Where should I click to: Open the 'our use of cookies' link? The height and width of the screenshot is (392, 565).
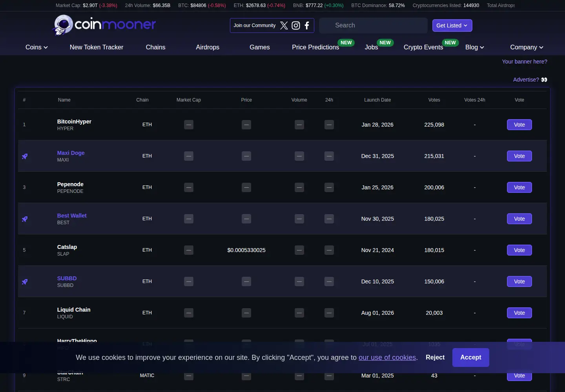pos(387,358)
